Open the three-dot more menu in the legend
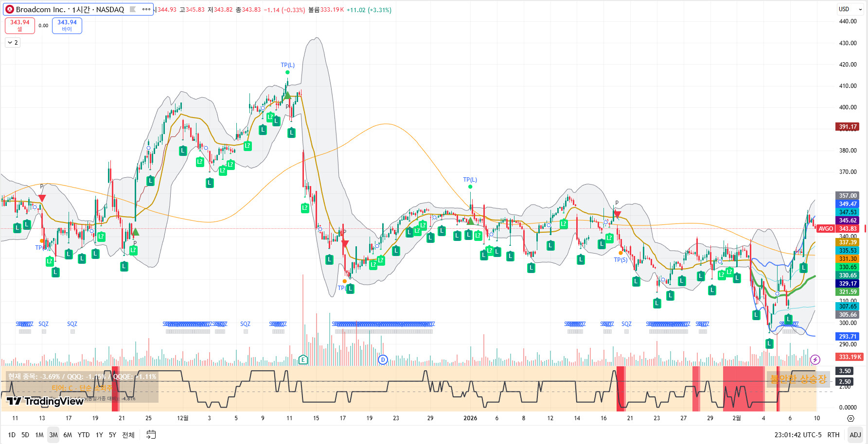868x444 pixels. [146, 9]
